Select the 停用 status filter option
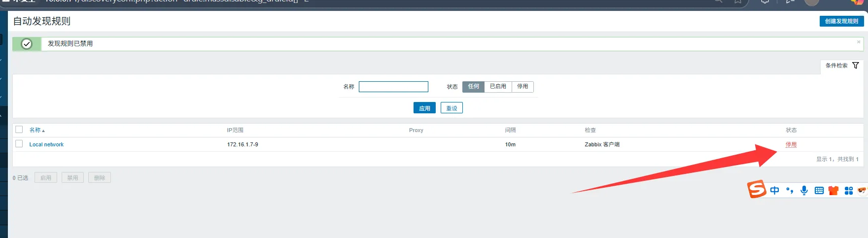This screenshot has width=868, height=238. [x=522, y=87]
